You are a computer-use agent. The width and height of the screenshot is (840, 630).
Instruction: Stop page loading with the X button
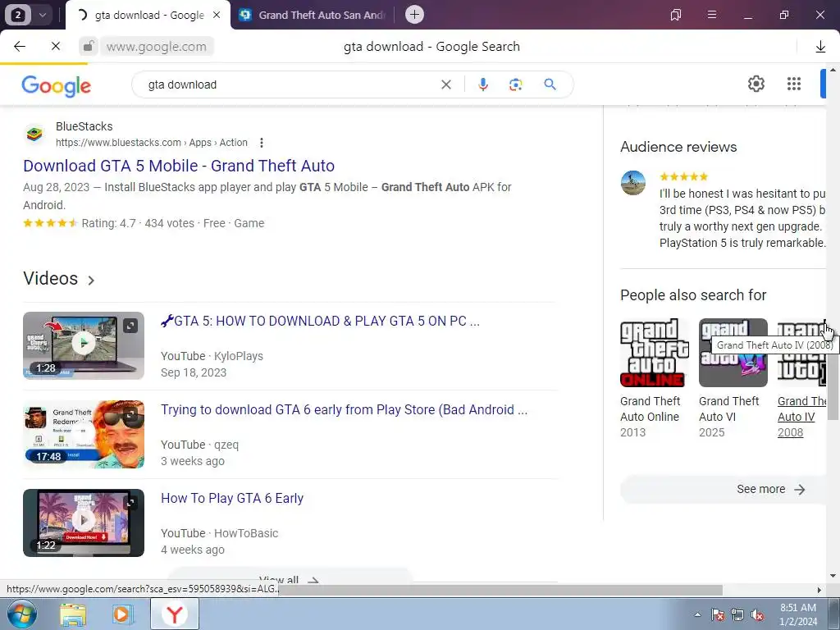click(x=55, y=46)
